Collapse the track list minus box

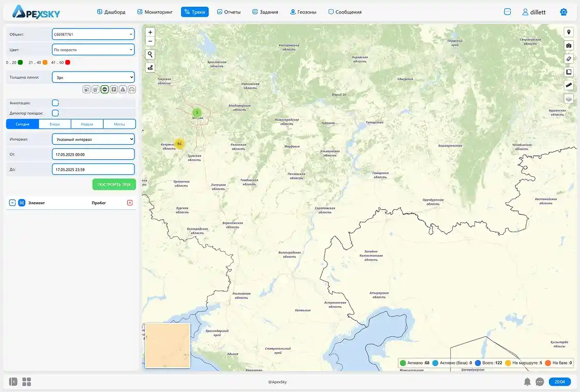click(x=12, y=203)
